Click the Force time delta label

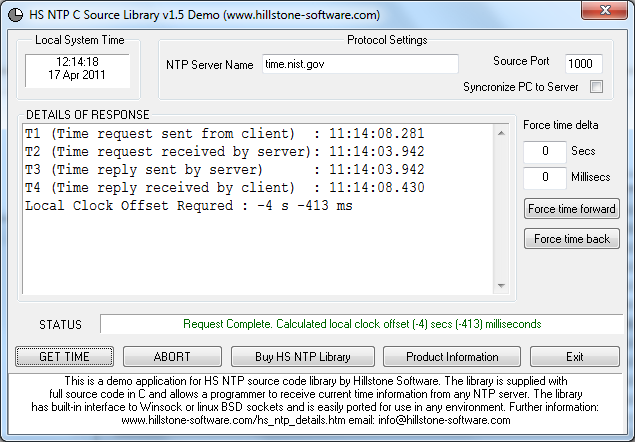tap(560, 125)
